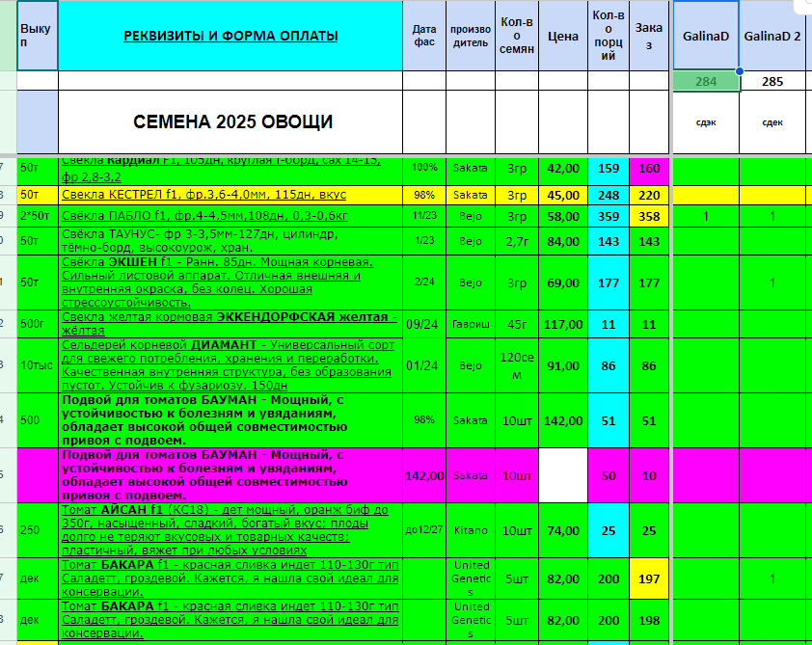Select the price cell 74,00
Screen dimensions: 812x645
563,530
